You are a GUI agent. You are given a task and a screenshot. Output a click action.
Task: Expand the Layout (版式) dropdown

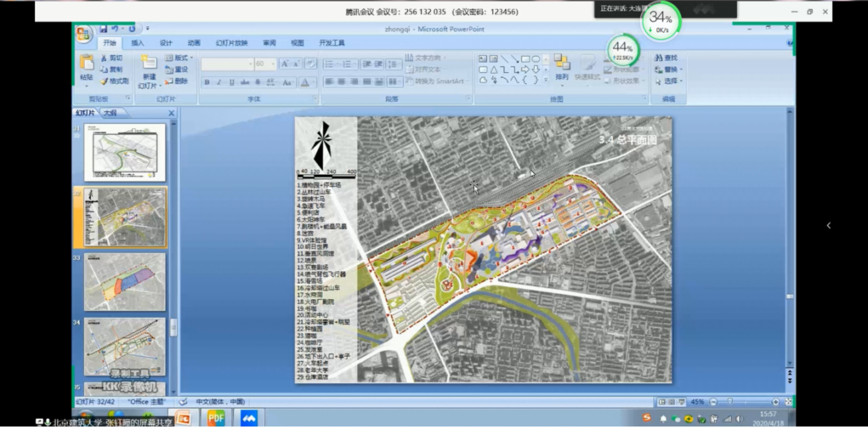[192, 58]
